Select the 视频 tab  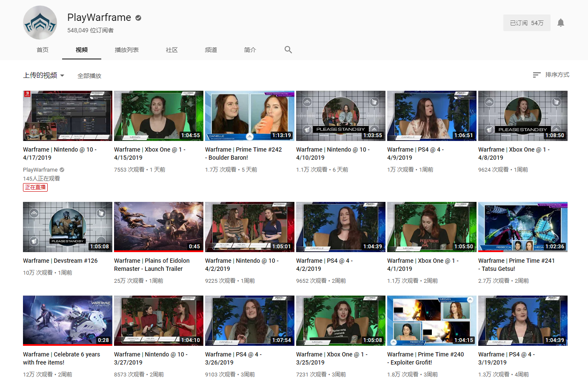click(x=82, y=50)
